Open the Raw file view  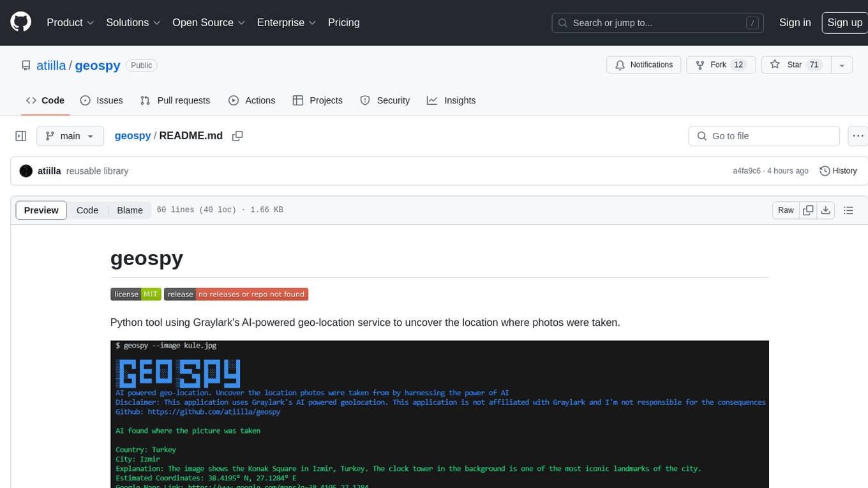(x=786, y=210)
